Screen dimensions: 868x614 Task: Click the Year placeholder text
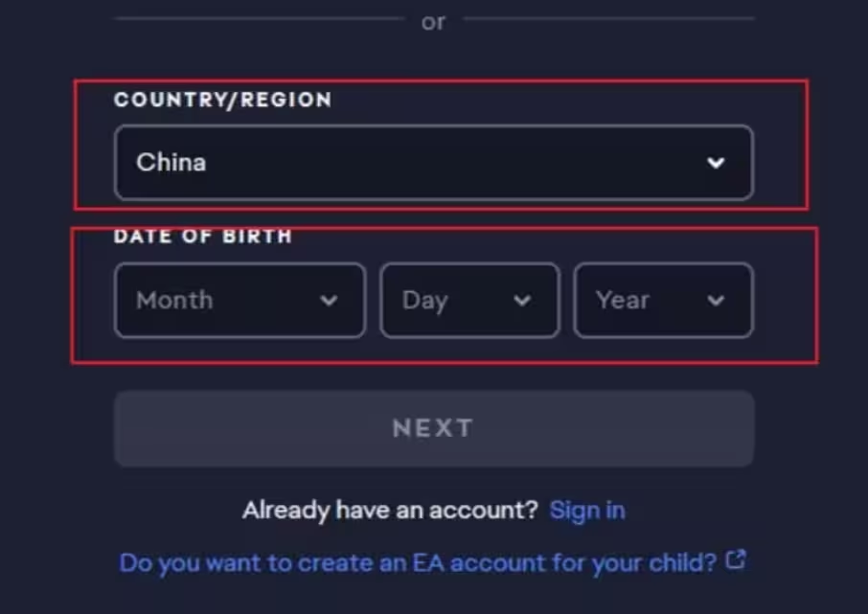[622, 300]
